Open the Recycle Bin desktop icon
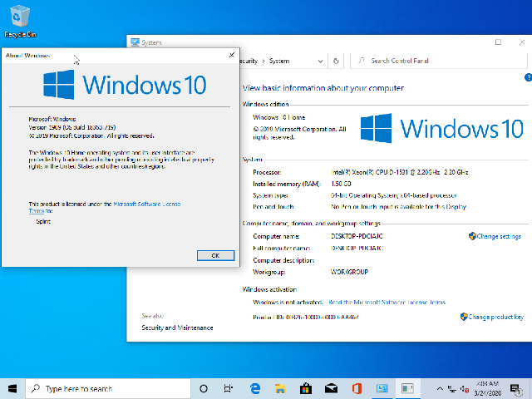 (20, 21)
